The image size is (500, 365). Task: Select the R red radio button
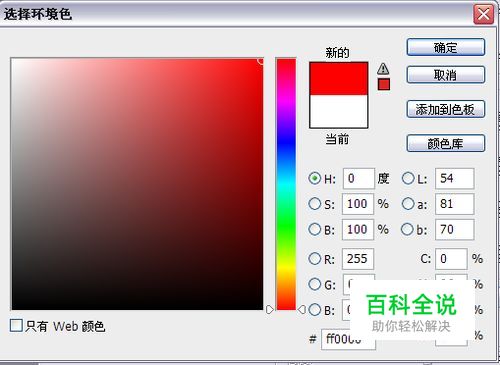tap(314, 258)
